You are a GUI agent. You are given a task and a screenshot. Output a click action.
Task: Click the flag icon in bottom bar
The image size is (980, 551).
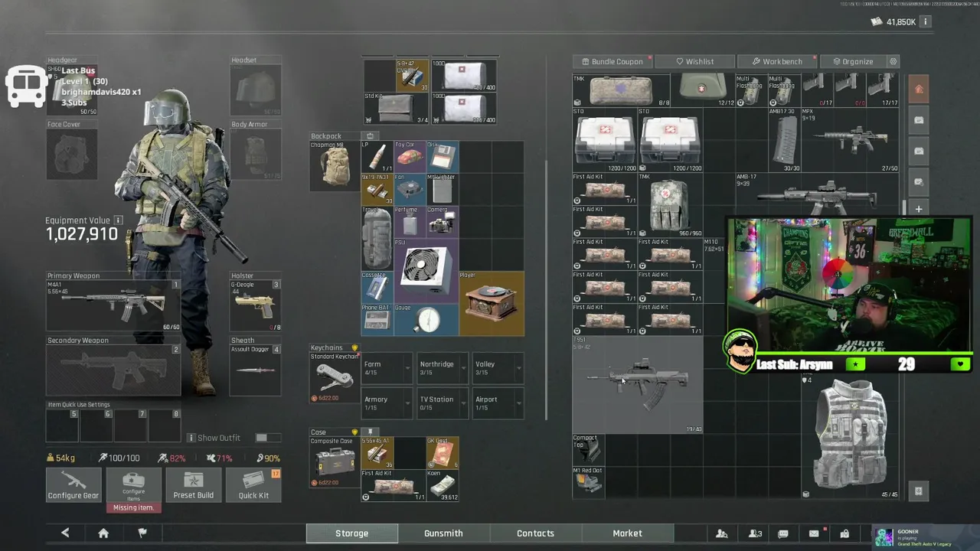pos(142,533)
